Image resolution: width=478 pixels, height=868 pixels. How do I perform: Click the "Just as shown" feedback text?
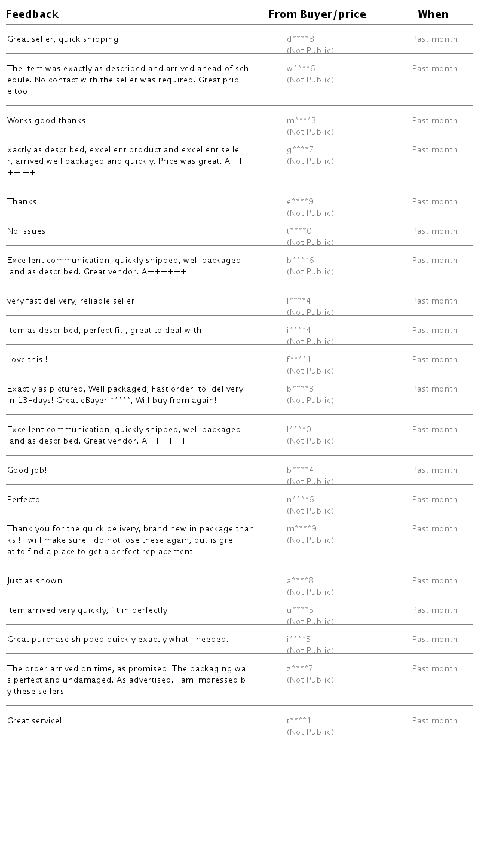(x=35, y=581)
